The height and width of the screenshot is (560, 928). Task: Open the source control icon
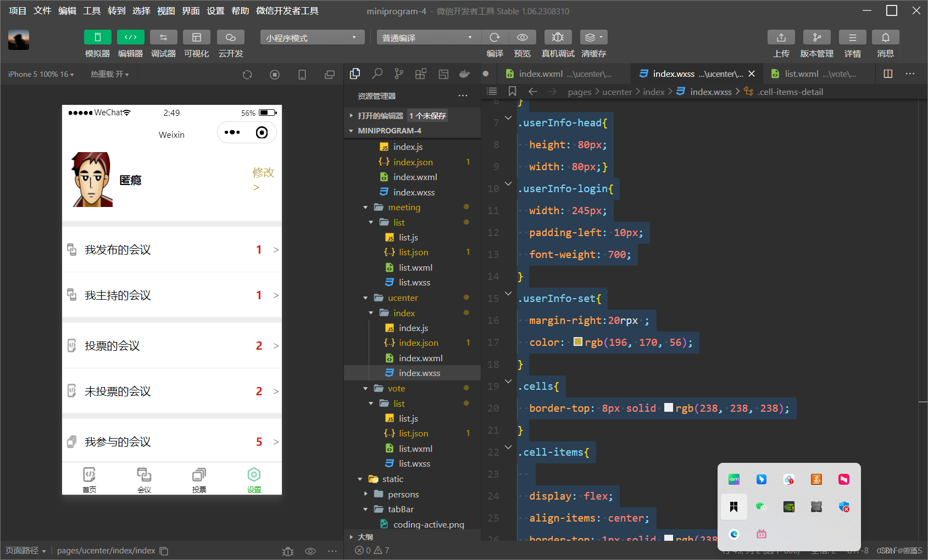pyautogui.click(x=399, y=74)
